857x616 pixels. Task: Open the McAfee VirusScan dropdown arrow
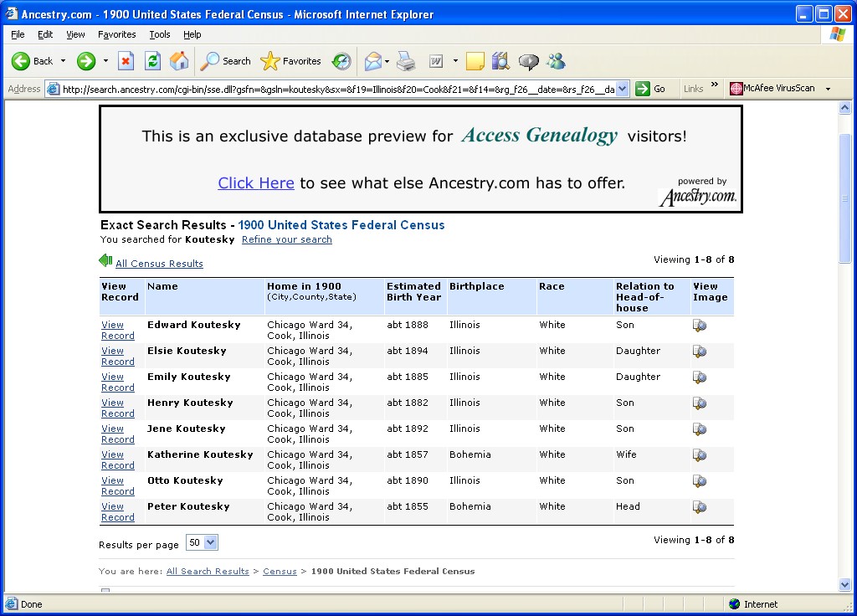coord(828,89)
